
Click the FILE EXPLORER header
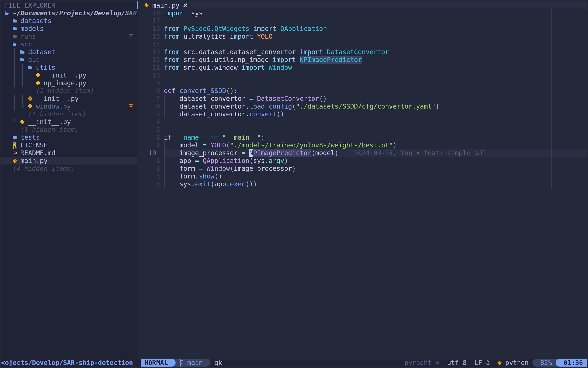30,5
